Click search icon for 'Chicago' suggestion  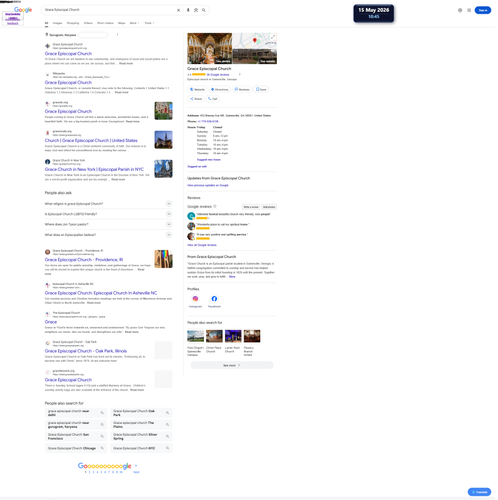[102, 448]
